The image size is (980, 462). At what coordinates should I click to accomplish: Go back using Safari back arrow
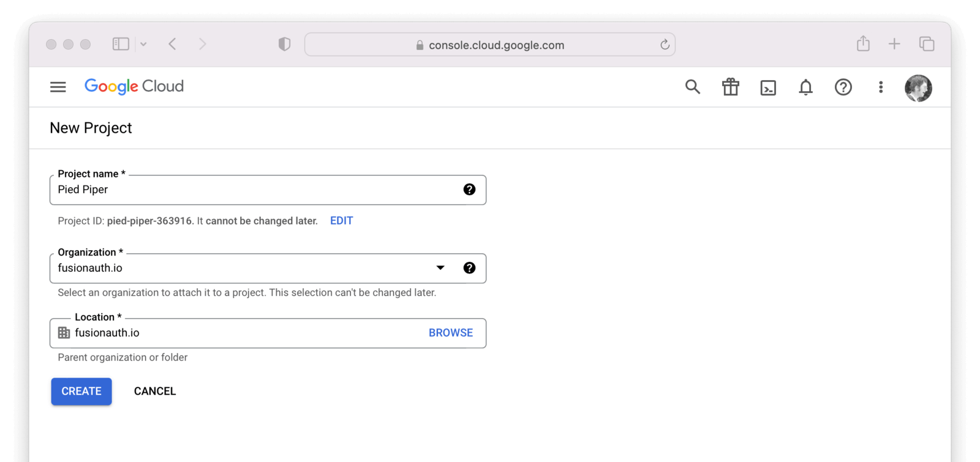[x=173, y=44]
